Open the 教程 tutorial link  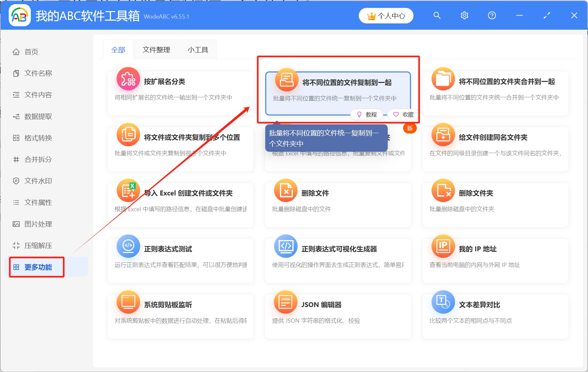[367, 115]
